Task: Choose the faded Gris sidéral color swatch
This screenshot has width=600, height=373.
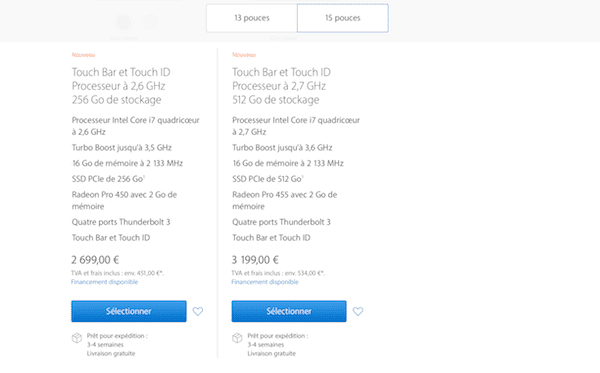Action: click(x=124, y=22)
